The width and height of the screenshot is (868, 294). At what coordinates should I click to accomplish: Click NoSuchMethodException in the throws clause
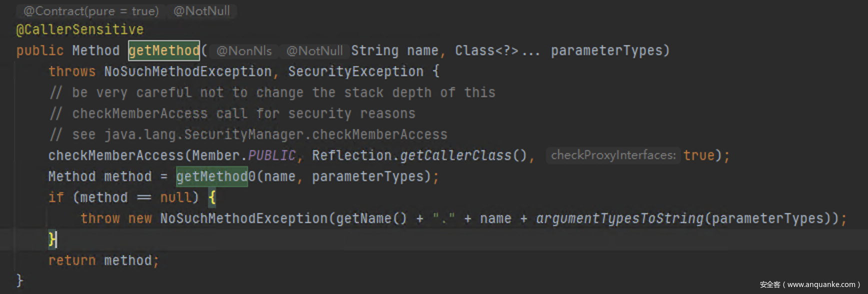pyautogui.click(x=188, y=71)
